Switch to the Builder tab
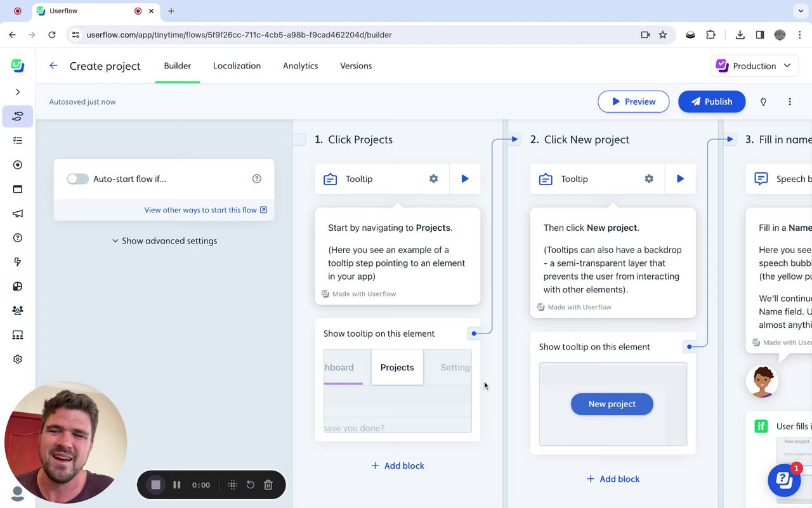The width and height of the screenshot is (812, 508). tap(178, 66)
